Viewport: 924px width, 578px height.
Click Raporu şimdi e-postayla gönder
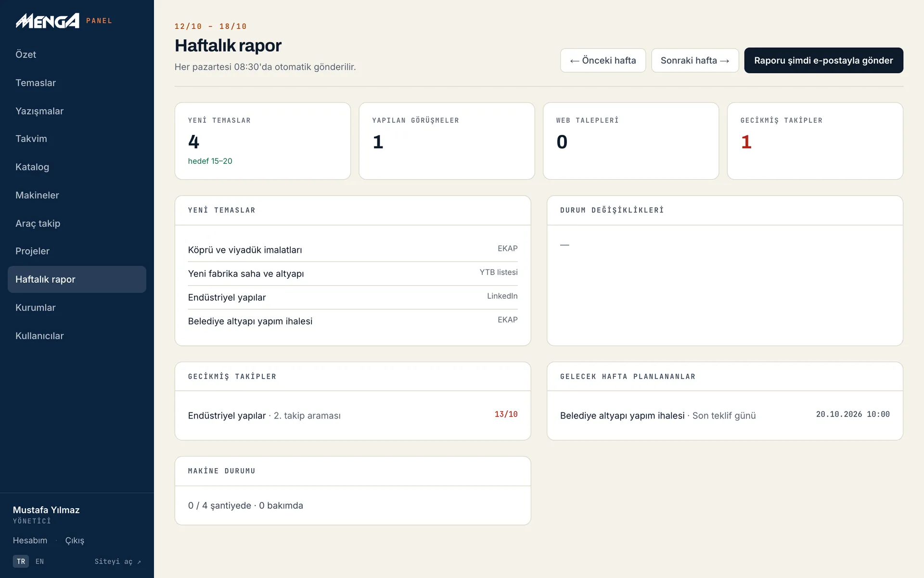click(x=823, y=60)
